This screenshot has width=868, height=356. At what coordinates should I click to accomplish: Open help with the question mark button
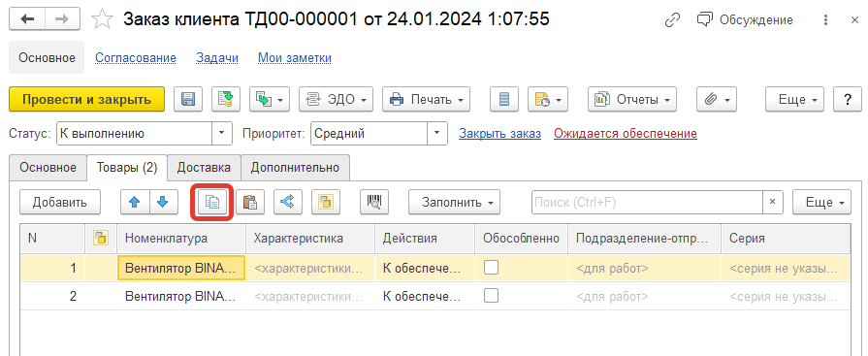click(847, 100)
